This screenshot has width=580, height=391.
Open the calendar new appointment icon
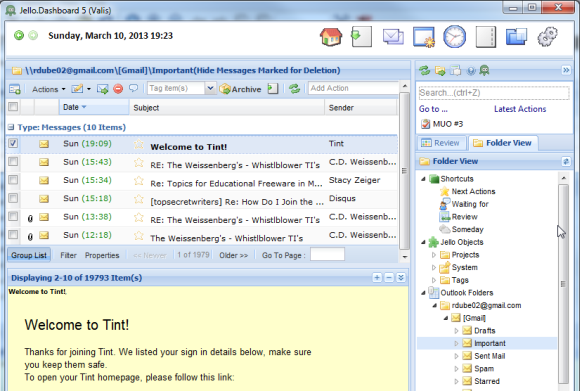click(x=424, y=37)
